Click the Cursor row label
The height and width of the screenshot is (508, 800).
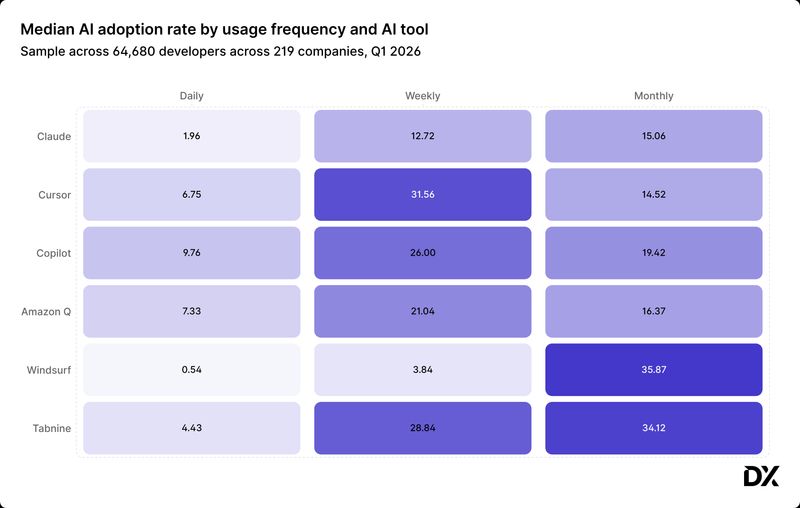tap(54, 195)
